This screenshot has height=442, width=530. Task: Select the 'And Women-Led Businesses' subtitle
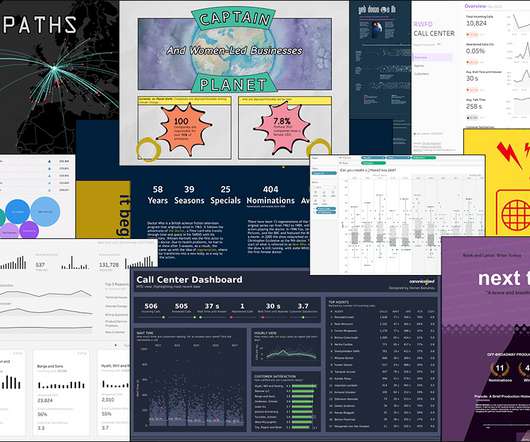(235, 51)
